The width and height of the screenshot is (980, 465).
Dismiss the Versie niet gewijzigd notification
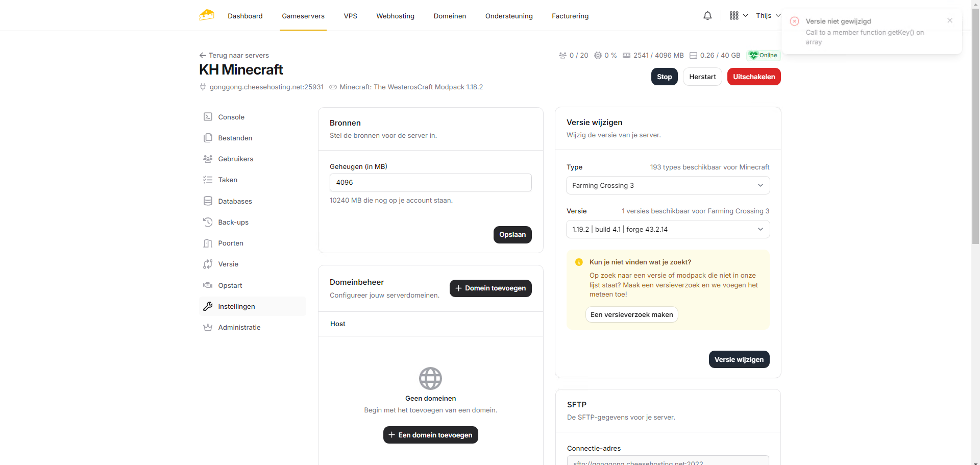click(949, 20)
